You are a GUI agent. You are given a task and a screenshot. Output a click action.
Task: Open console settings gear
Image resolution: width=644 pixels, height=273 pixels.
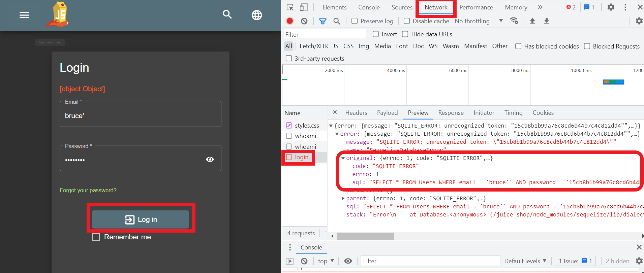(x=639, y=261)
